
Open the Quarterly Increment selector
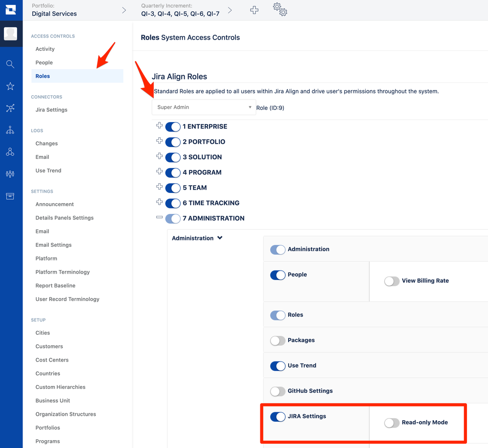(x=186, y=10)
